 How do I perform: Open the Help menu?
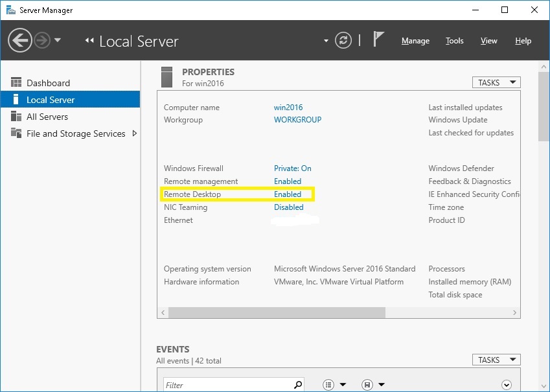click(523, 41)
